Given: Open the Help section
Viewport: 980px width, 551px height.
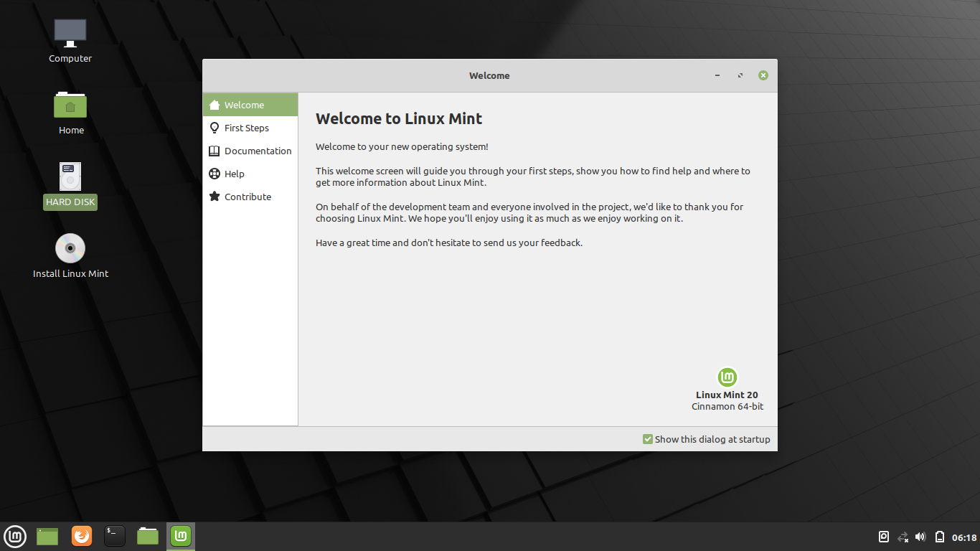Looking at the screenshot, I should point(234,174).
